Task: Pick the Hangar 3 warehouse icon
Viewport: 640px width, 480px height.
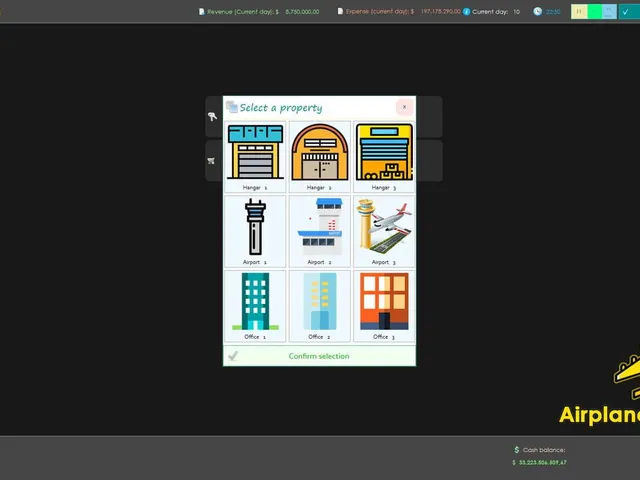Action: tap(384, 157)
